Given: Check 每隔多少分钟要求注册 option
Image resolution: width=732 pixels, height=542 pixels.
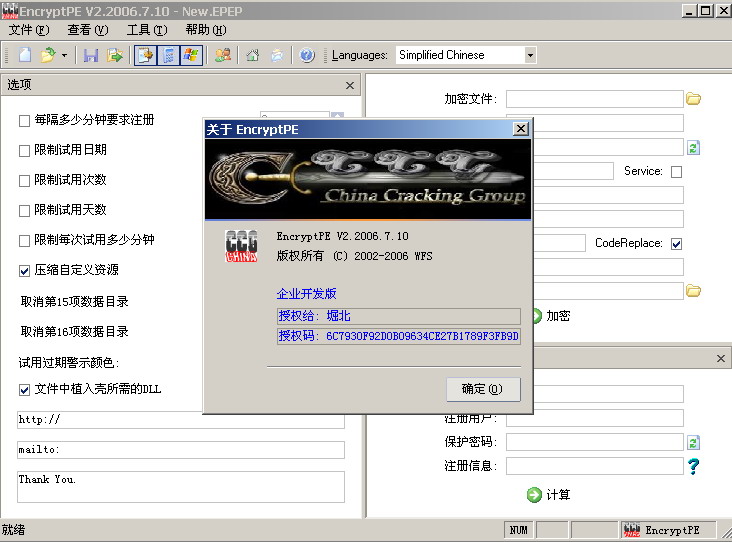Looking at the screenshot, I should [x=24, y=121].
